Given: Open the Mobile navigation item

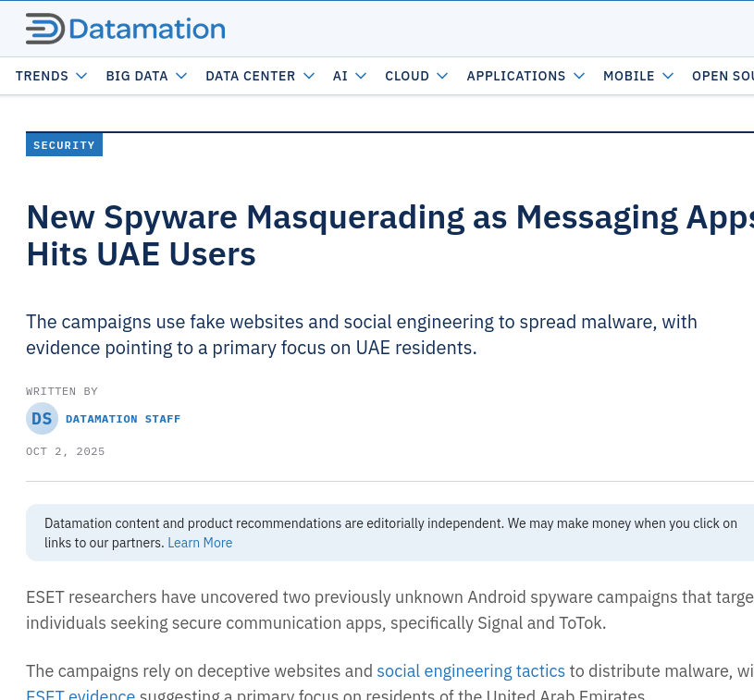Looking at the screenshot, I should [628, 76].
